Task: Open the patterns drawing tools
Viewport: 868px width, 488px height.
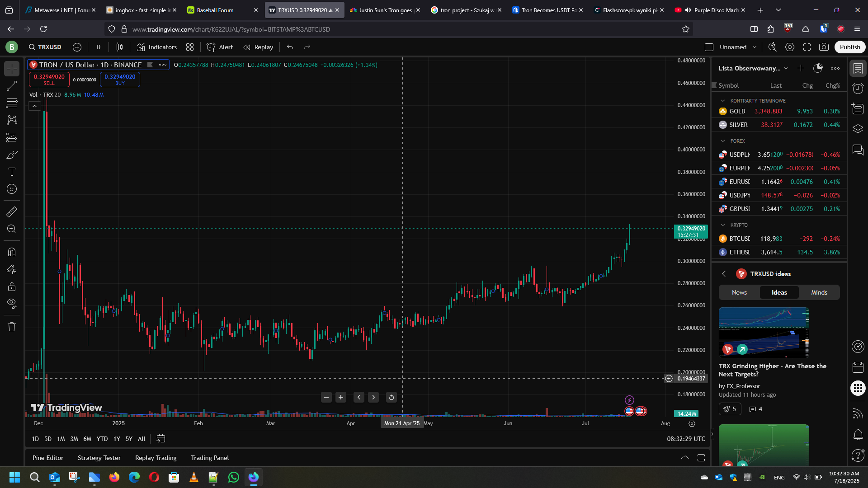Action: 12,120
